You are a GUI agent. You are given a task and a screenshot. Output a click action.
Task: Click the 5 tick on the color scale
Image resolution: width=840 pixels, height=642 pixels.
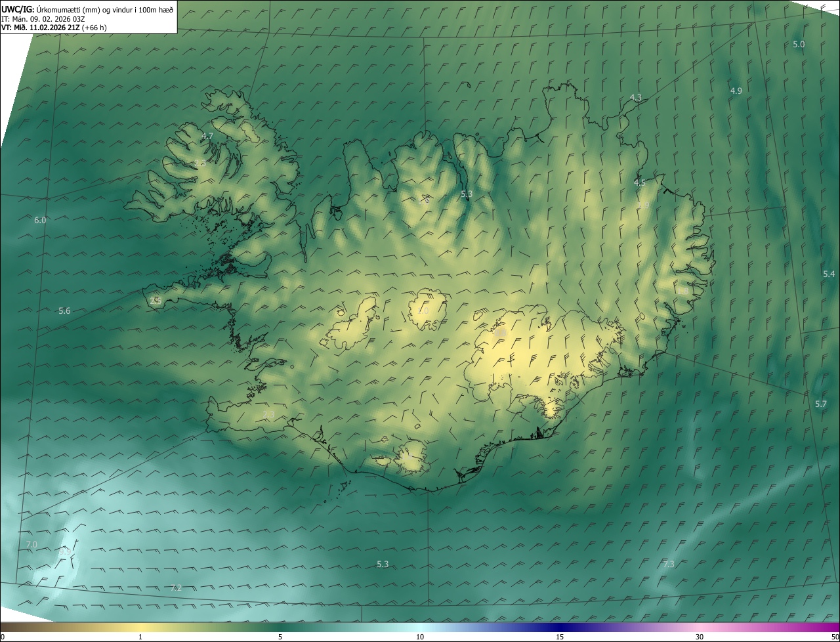(280, 637)
